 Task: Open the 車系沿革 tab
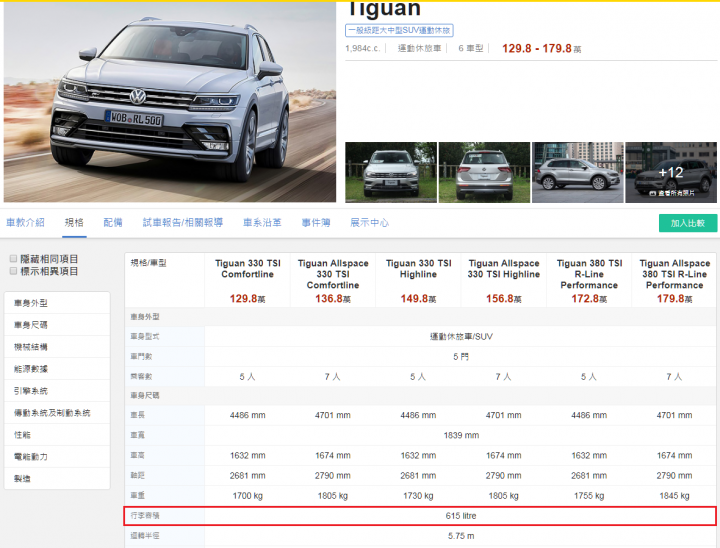(262, 223)
